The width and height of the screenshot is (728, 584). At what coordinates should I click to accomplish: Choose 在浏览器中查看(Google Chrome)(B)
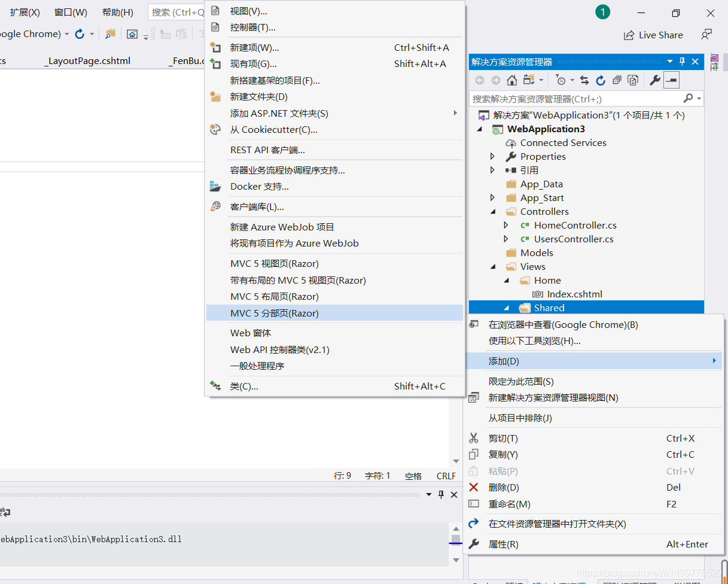592,325
